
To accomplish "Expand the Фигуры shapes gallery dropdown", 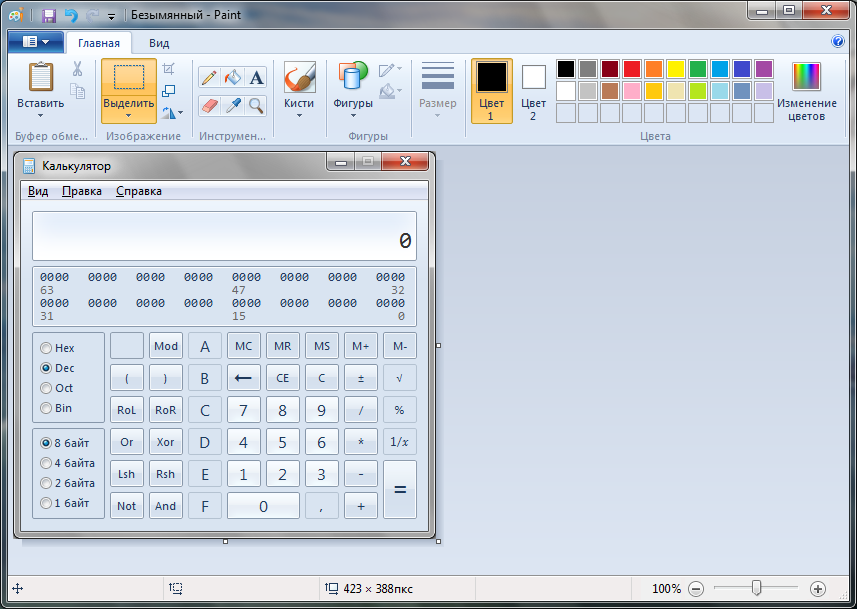I will click(353, 115).
